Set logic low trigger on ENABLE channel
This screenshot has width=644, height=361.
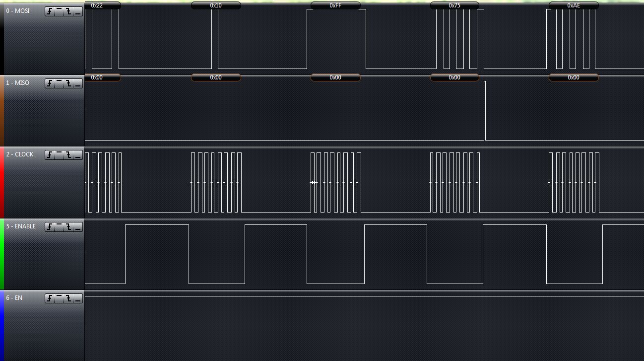click(78, 227)
